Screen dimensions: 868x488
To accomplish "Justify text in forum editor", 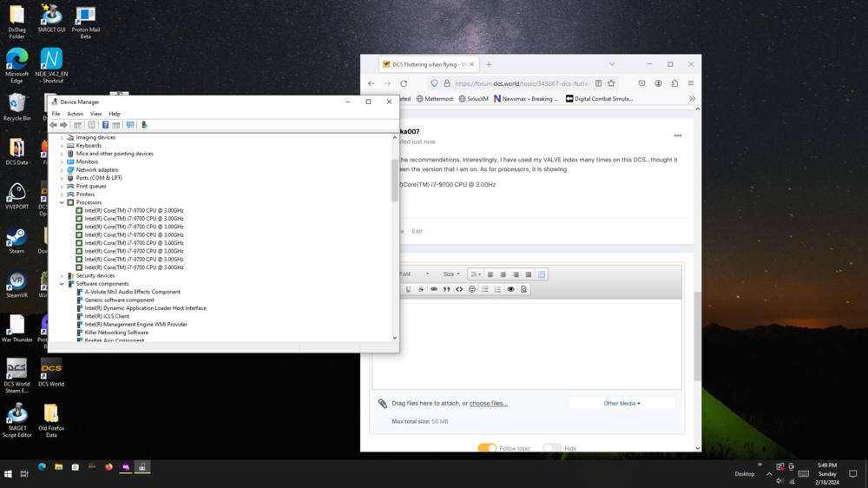I will (529, 274).
